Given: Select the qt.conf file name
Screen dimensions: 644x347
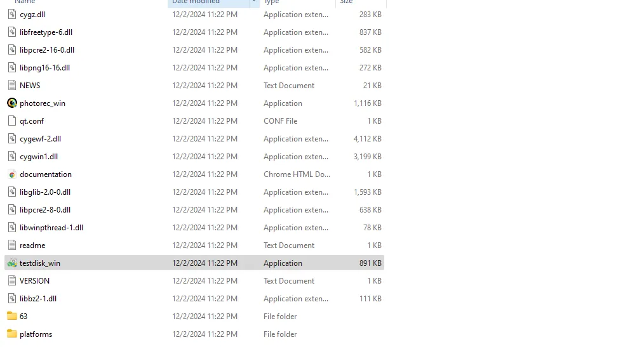Looking at the screenshot, I should point(32,121).
